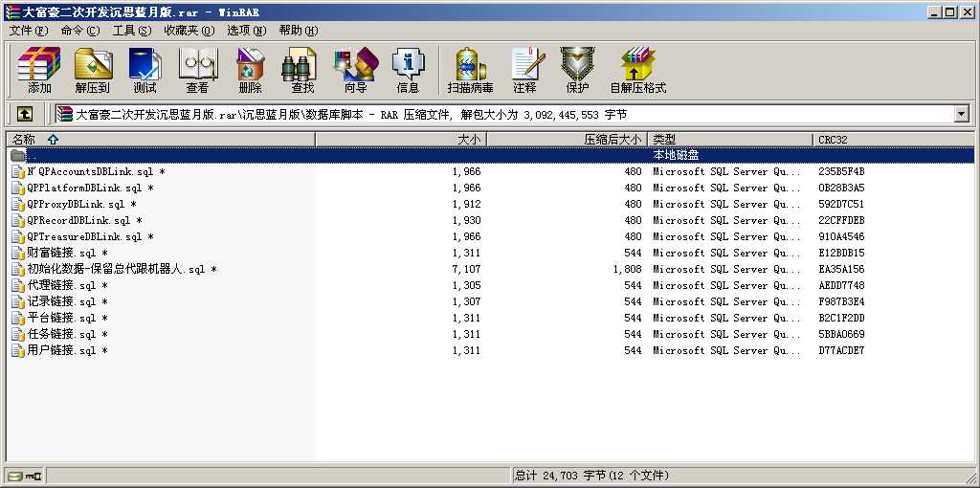
Task: Go up one folder level button
Action: pos(24,114)
